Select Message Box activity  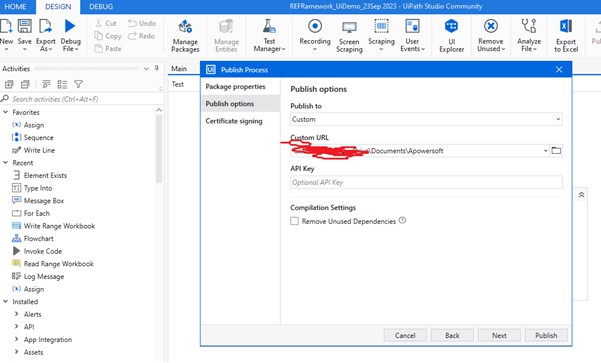[38, 201]
